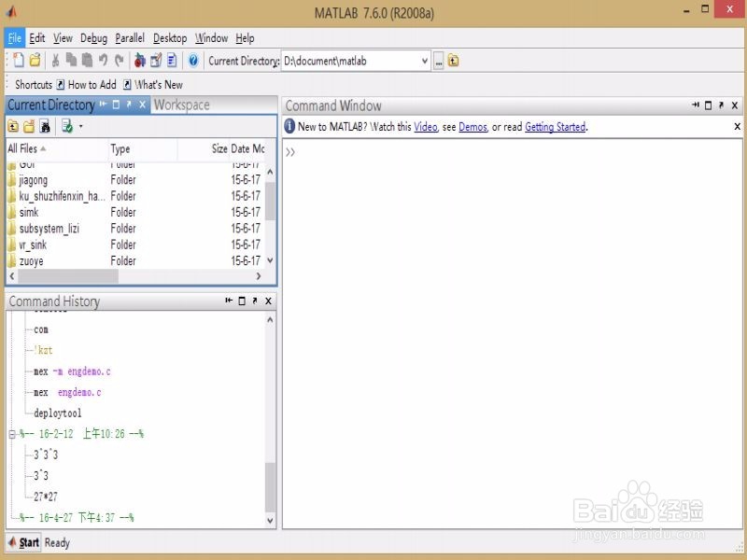Minimize the Command Window panel
Image resolution: width=747 pixels, height=560 pixels.
pos(696,105)
